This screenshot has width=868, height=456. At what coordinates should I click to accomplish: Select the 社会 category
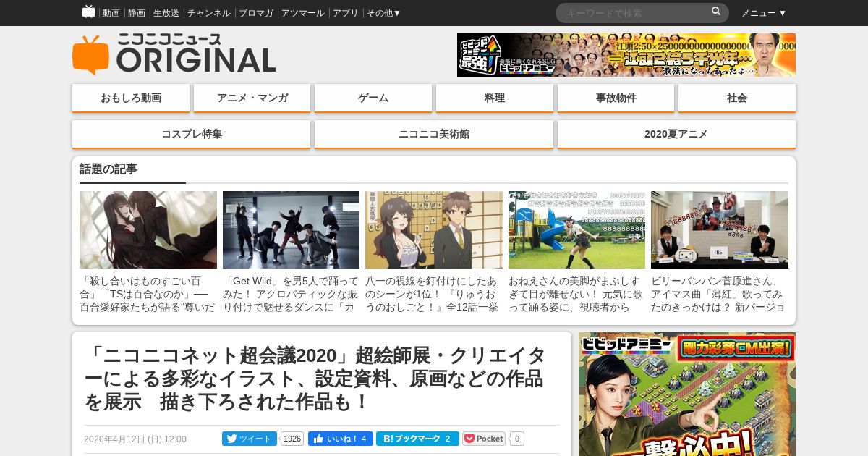pos(737,98)
